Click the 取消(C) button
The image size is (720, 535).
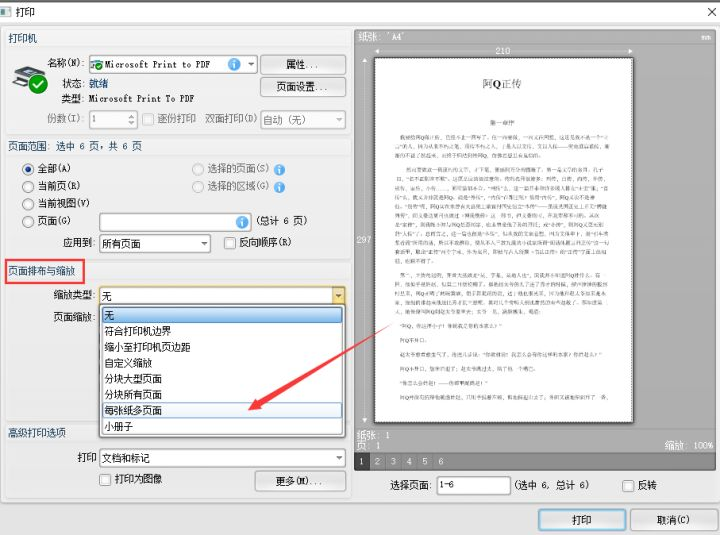673,520
